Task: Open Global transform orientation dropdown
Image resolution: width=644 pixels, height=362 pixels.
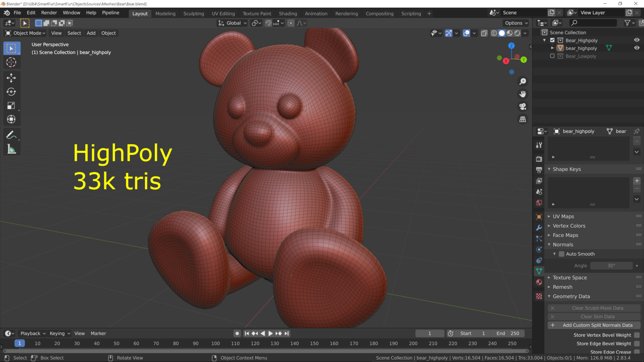Action: 233,23
